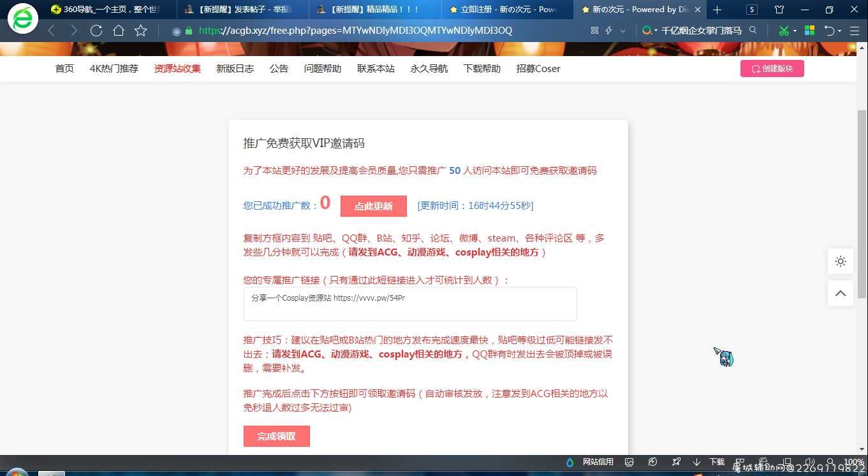Image resolution: width=868 pixels, height=476 pixels.
Task: Open the QR code grid icon
Action: click(594, 31)
